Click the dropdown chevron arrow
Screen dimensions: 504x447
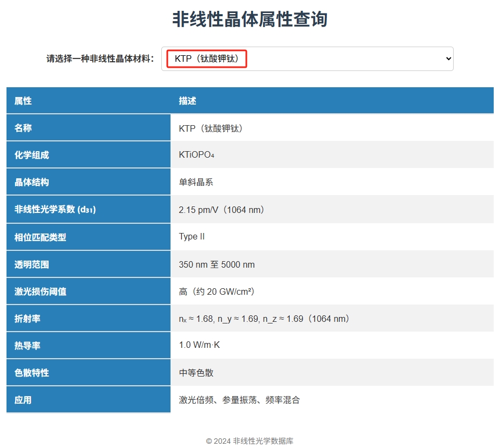[447, 59]
